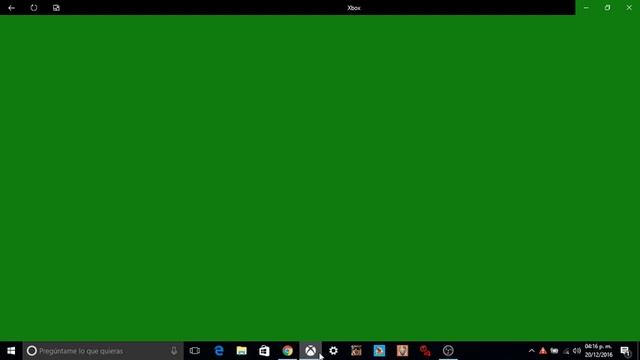Click the red warning tray icon
This screenshot has width=640, height=360.
tap(543, 351)
